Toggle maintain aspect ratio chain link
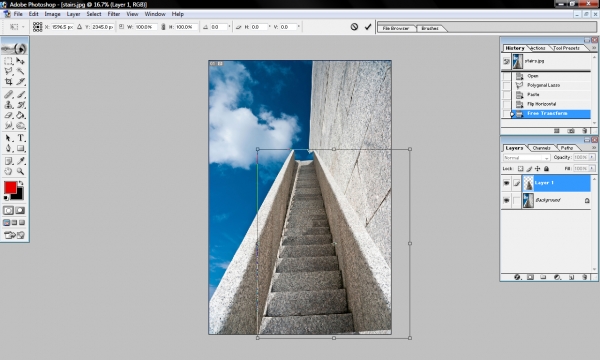 163,27
